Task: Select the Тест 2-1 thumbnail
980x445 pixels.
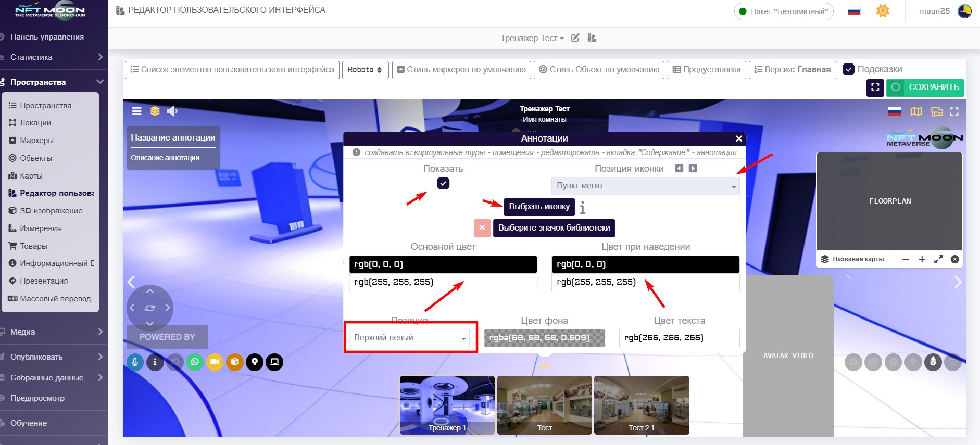Action: click(642, 405)
